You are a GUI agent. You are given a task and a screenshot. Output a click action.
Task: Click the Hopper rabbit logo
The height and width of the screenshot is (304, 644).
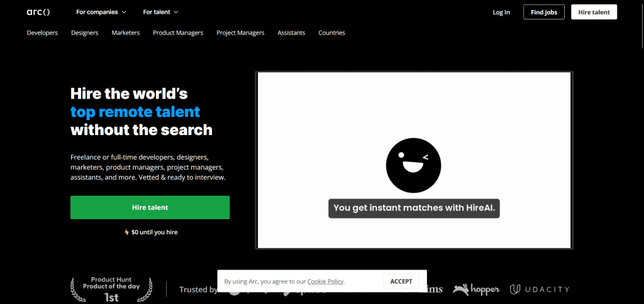[x=476, y=289]
